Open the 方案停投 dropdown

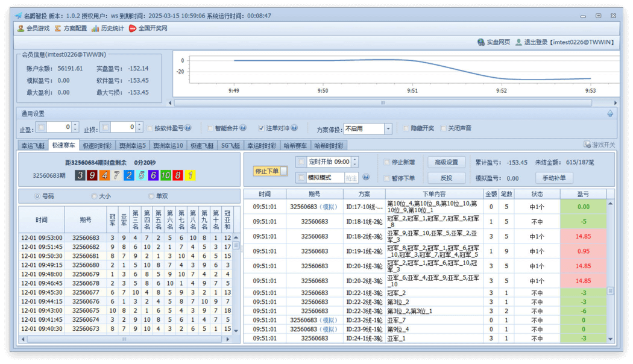(x=388, y=129)
